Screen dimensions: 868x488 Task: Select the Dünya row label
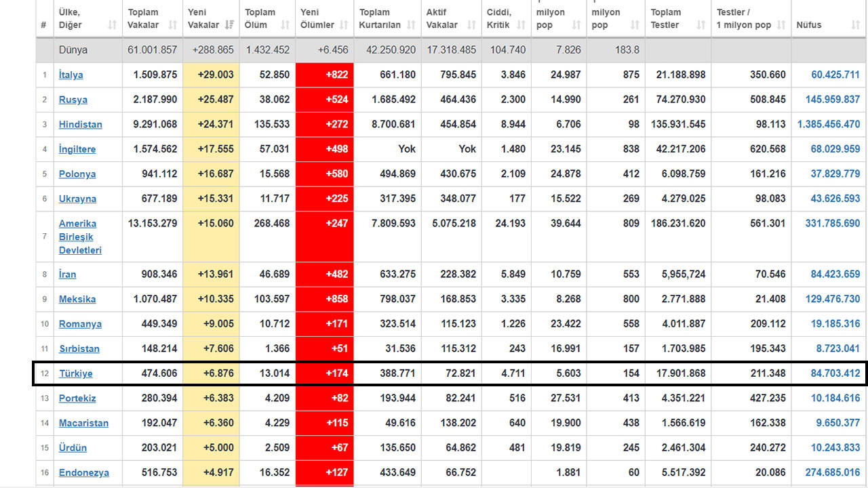pyautogui.click(x=73, y=50)
